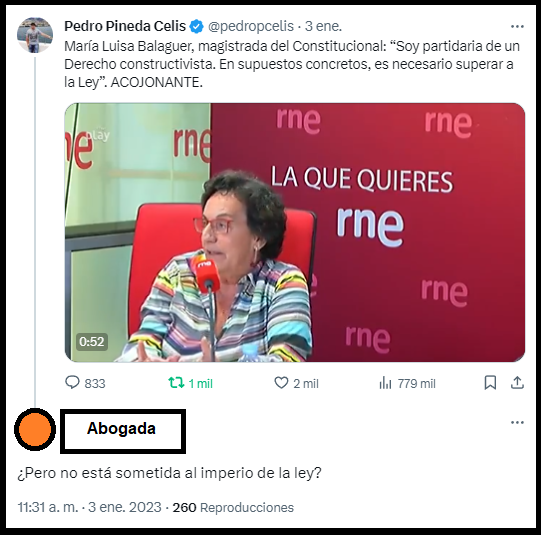Image resolution: width=541 pixels, height=535 pixels.
Task: Bookmark the tweet with the bookmark icon
Action: point(490,383)
